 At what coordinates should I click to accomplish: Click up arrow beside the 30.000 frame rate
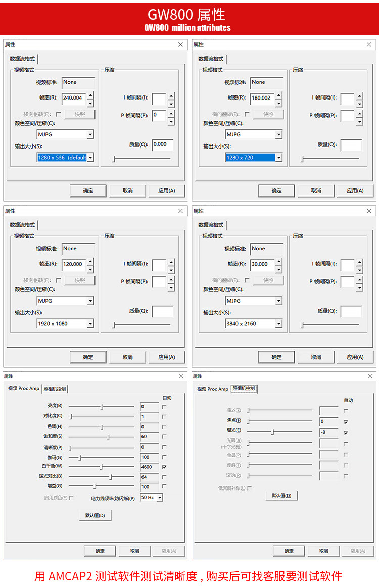[x=279, y=261]
